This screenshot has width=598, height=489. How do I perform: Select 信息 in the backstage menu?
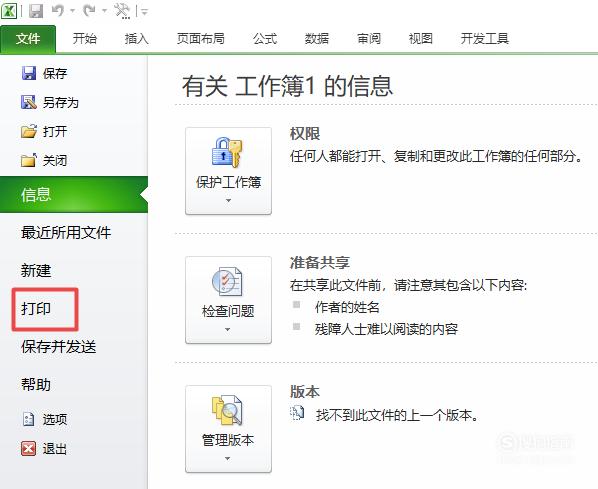[74, 195]
